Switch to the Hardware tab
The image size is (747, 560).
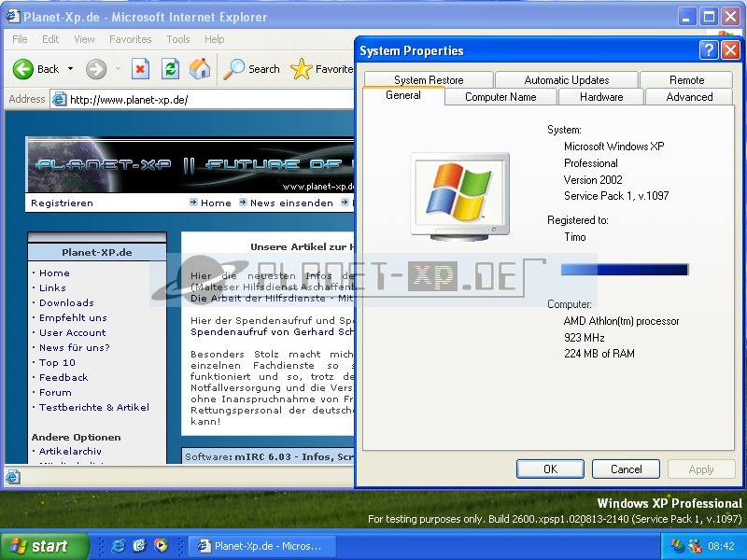click(600, 96)
